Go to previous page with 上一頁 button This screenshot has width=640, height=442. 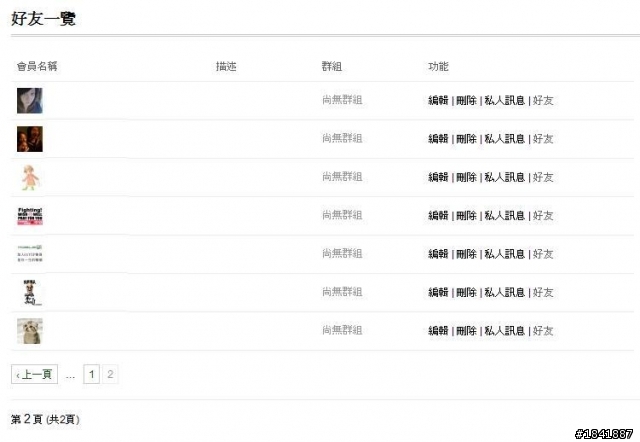click(34, 374)
